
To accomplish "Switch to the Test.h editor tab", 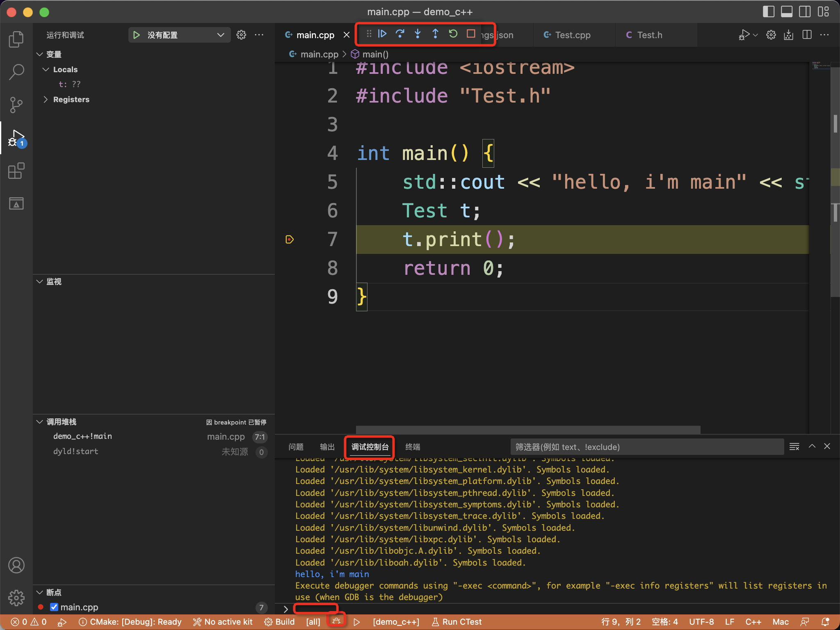I will (649, 35).
